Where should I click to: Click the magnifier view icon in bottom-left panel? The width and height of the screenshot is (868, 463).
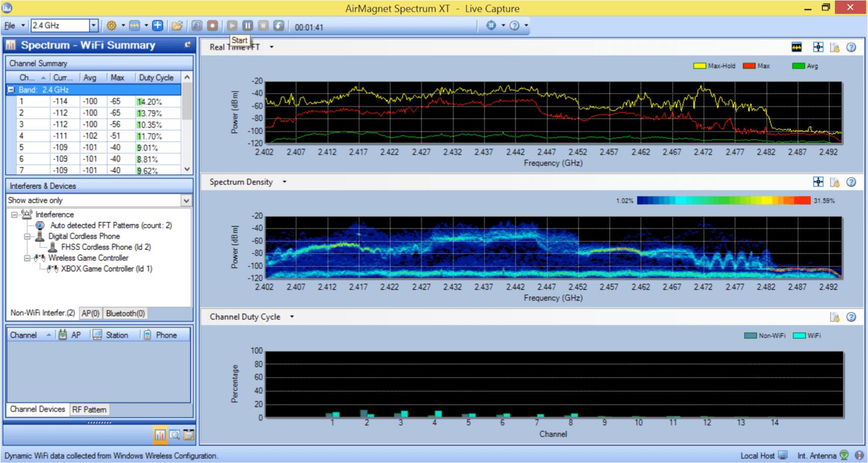point(175,435)
